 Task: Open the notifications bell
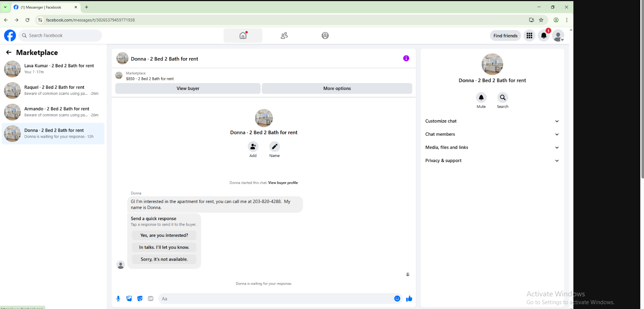coord(544,36)
